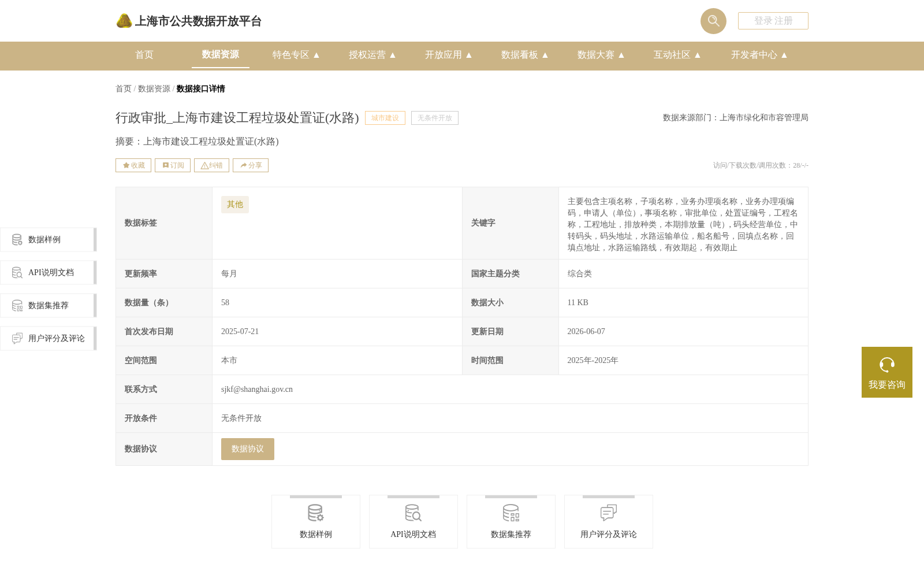Click the first publish date 2025-07-21
The image size is (924, 578).
point(240,332)
